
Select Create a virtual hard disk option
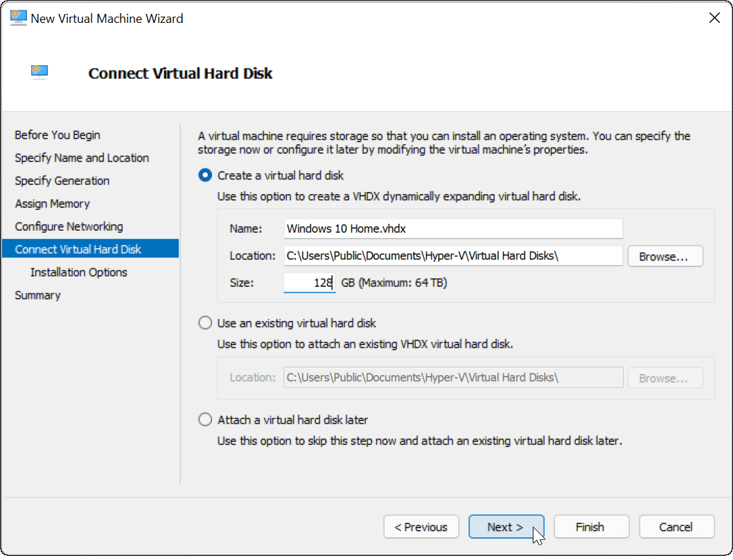coord(205,175)
